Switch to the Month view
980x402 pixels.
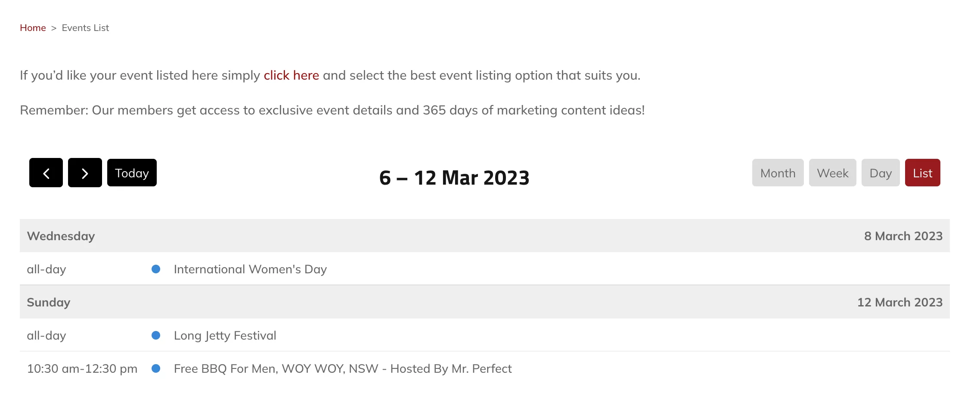pos(778,173)
